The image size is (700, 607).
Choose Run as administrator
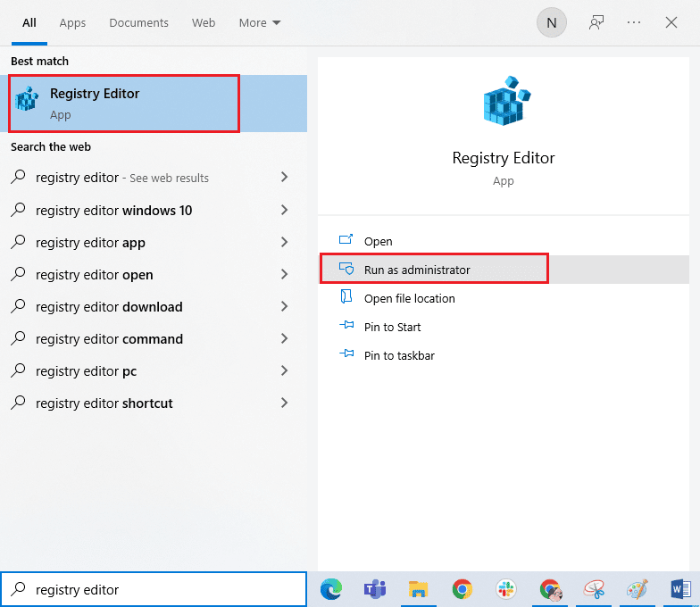504,270
